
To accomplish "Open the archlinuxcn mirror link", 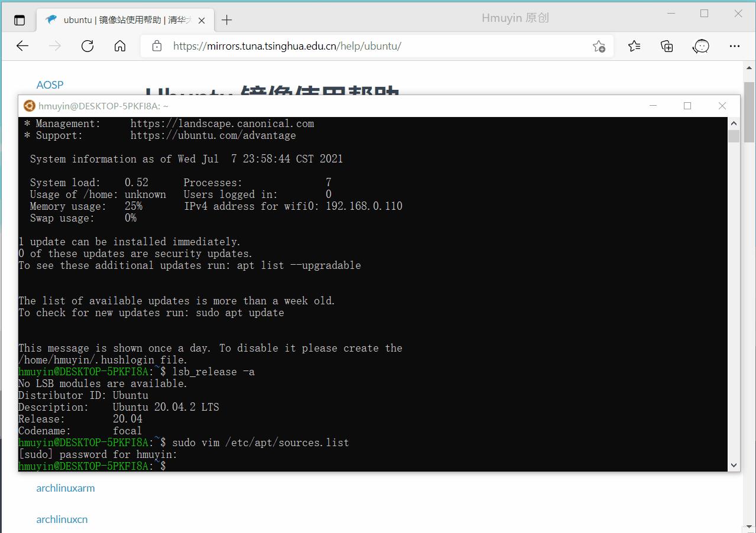I will pyautogui.click(x=61, y=519).
